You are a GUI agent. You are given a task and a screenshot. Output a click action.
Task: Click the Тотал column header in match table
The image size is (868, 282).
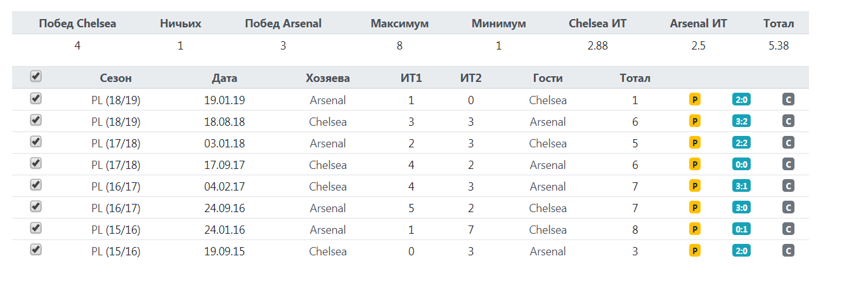[x=635, y=79]
